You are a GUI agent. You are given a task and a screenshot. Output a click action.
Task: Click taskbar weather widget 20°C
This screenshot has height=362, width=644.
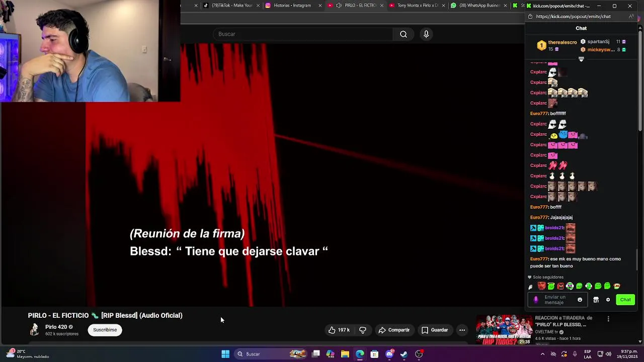(28, 354)
